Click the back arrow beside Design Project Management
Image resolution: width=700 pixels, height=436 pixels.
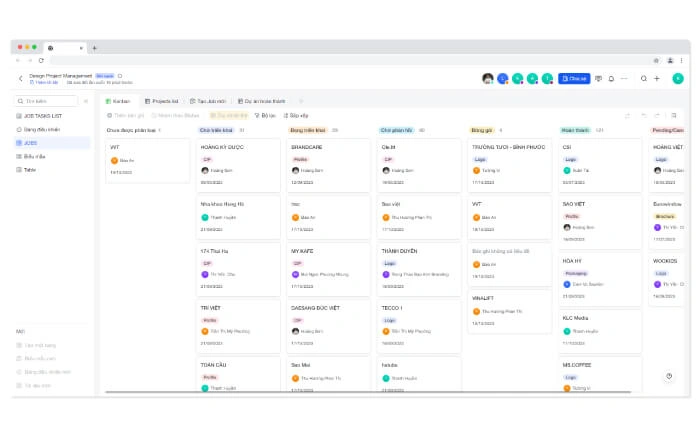tap(20, 78)
